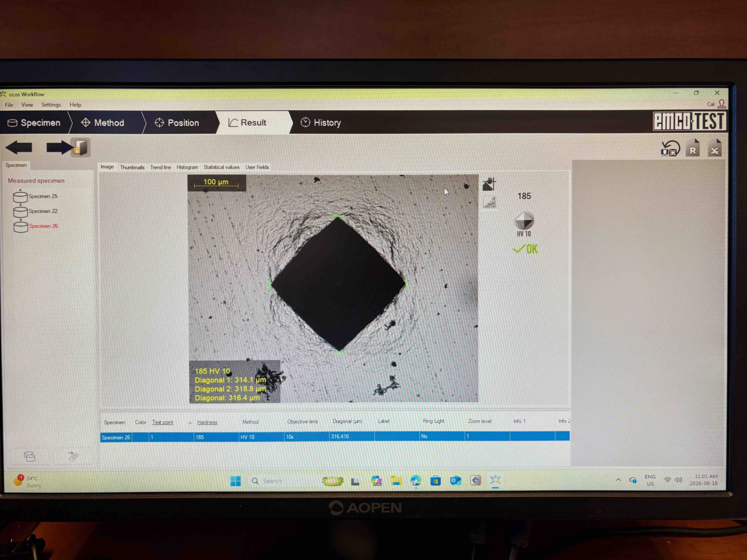The image size is (747, 560).
Task: Select Specimen 22 in the measured specimen list
Action: click(43, 211)
